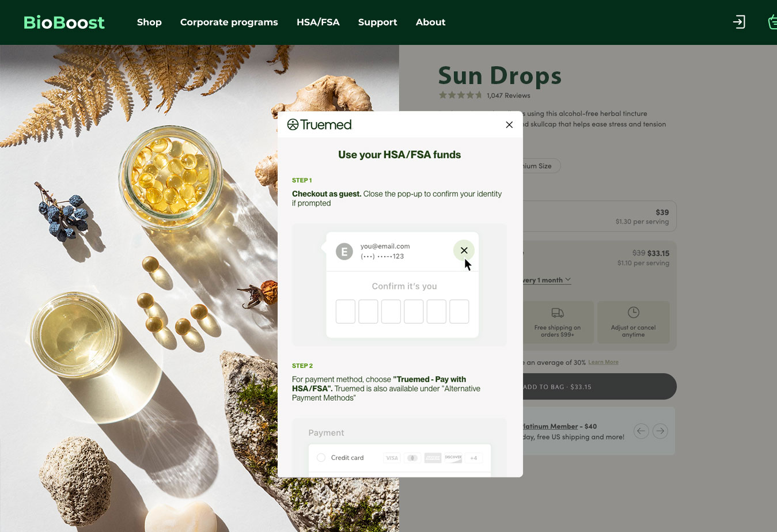Screen dimensions: 777x532
Task: Click the Discover card icon
Action: click(x=453, y=458)
